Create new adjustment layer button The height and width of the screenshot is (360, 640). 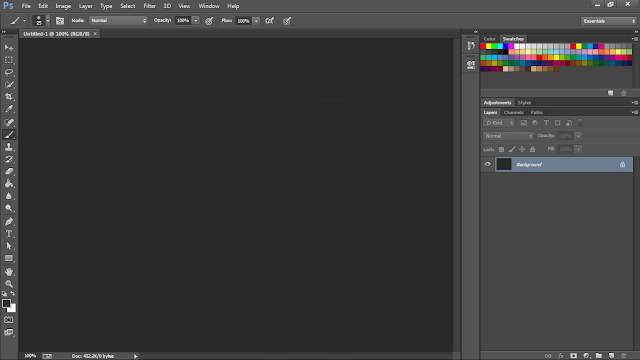tap(586, 356)
